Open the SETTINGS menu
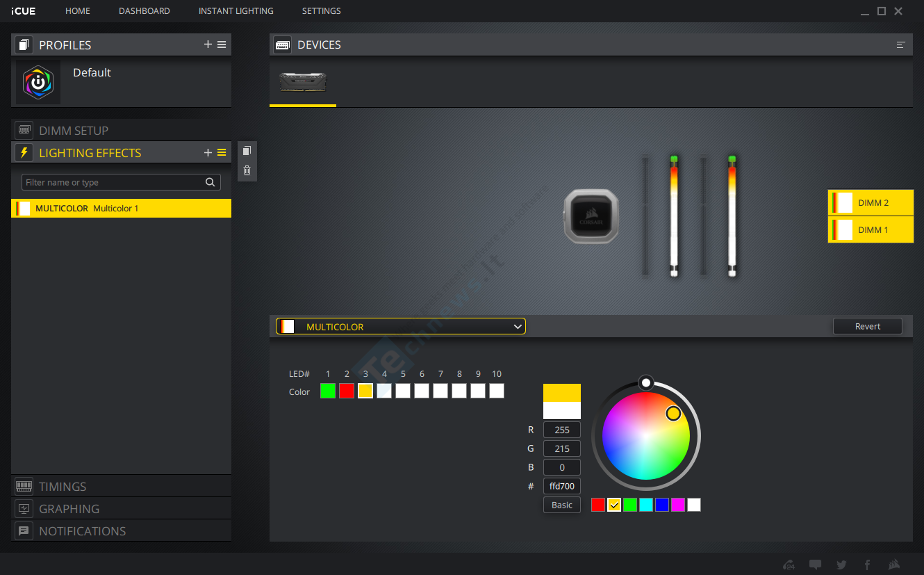 coord(322,11)
